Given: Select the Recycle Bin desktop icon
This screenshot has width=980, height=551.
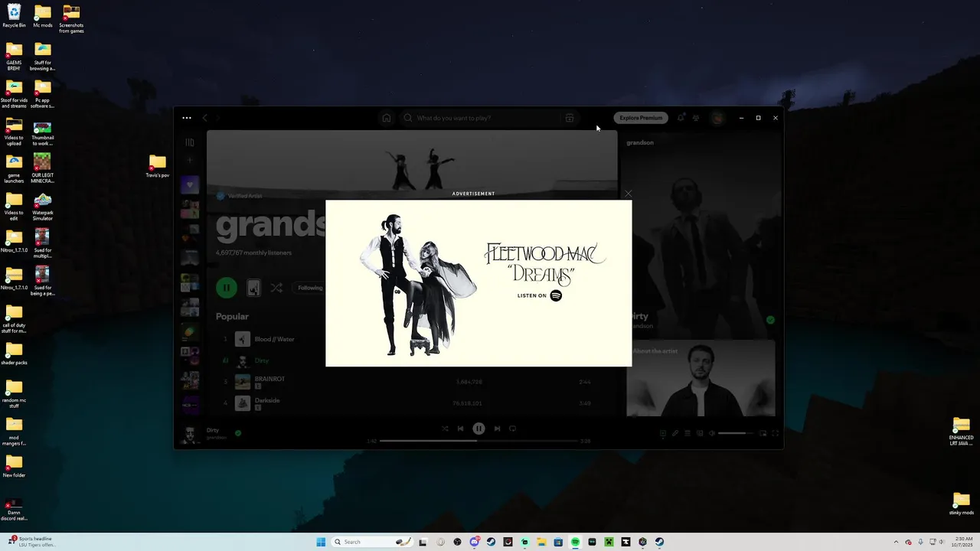Looking at the screenshot, I should [x=14, y=17].
